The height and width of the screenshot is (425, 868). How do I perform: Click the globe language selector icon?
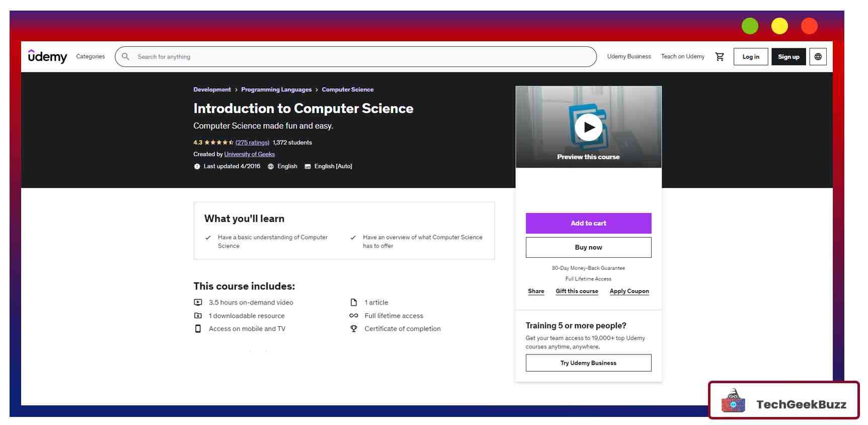pos(818,57)
